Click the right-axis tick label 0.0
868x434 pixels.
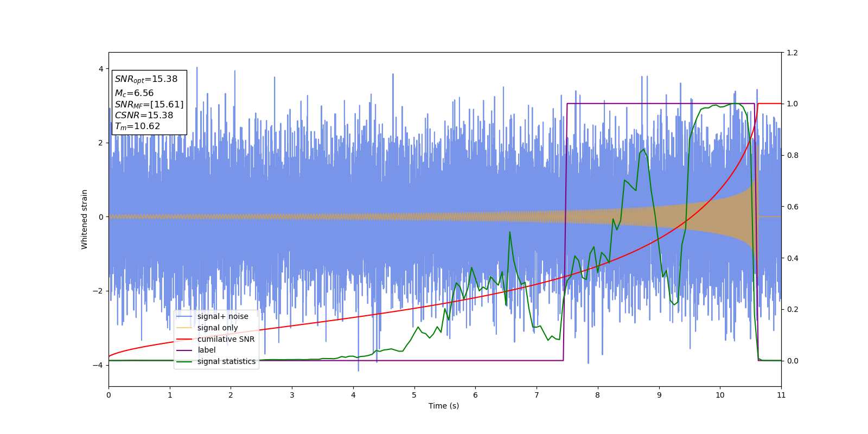(x=792, y=361)
